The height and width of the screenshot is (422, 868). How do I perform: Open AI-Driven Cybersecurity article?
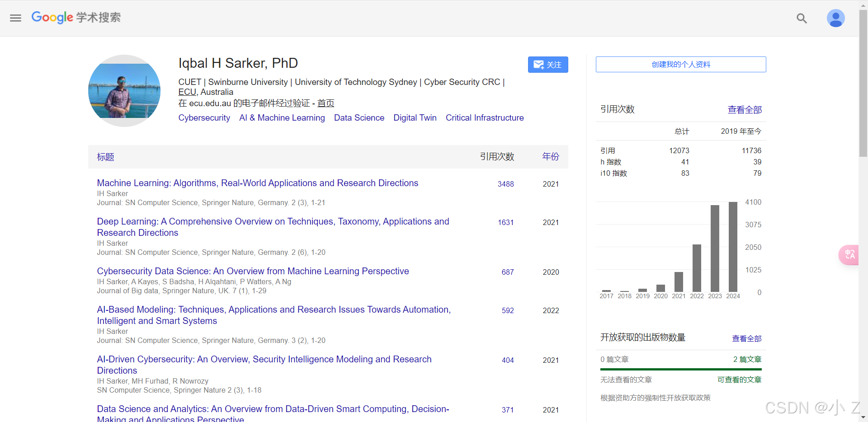point(264,365)
